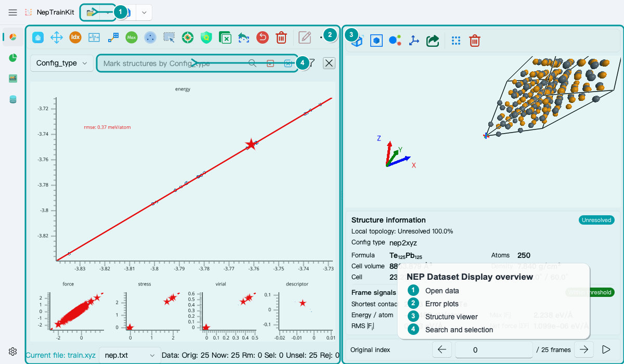Export selection with the green spreadsheet icon
This screenshot has width=624, height=364.
pos(225,37)
